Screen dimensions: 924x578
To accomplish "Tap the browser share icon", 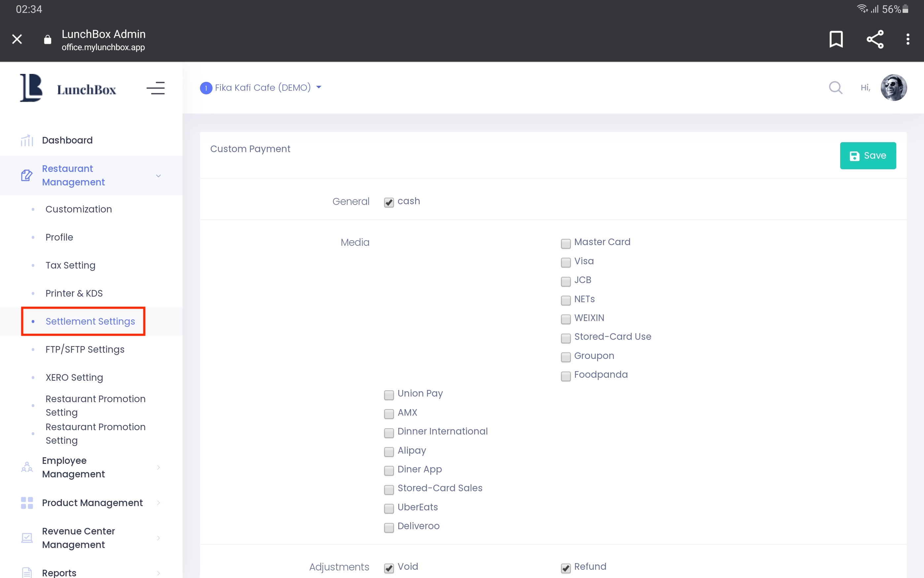I will [875, 39].
